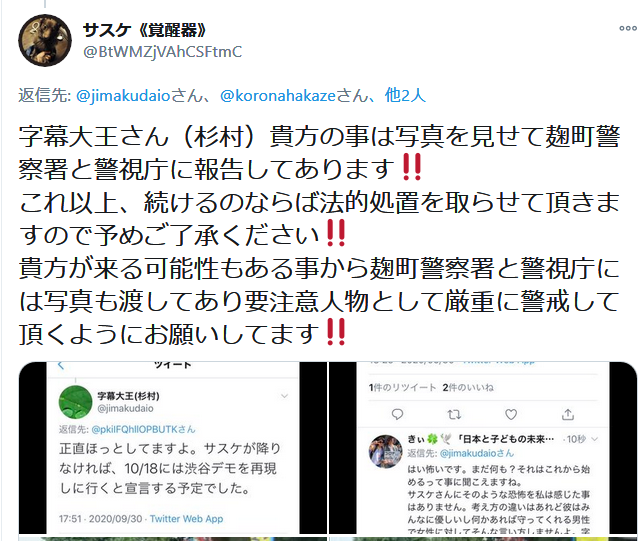Screen dimensions: 642x541
Task: Click the サスケ profile avatar
Action: point(45,41)
